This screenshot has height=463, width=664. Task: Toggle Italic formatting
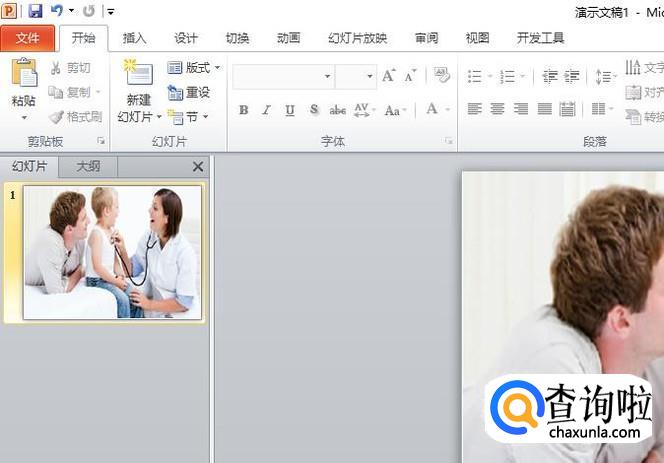(x=267, y=110)
